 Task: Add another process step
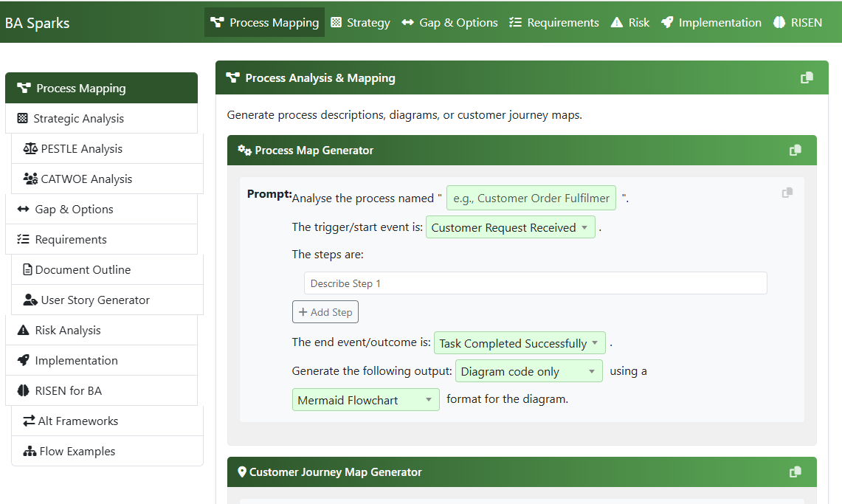(x=325, y=312)
